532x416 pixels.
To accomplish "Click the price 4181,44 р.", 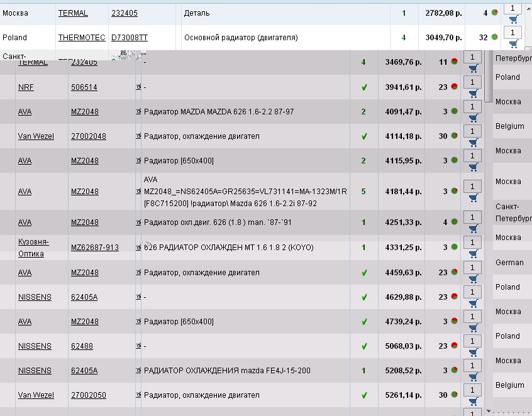I will point(404,192).
